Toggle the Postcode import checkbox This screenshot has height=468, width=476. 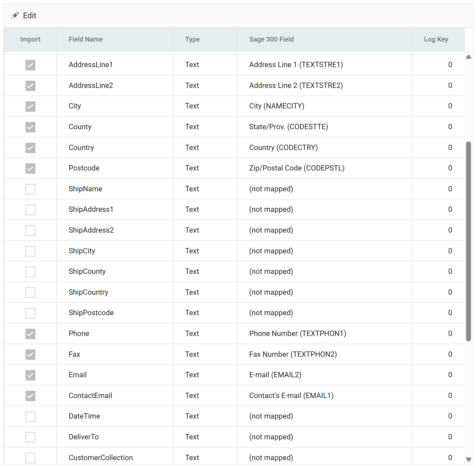point(30,169)
